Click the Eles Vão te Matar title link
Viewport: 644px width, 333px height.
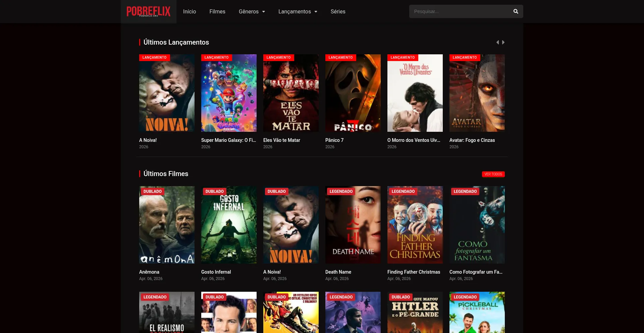click(x=282, y=140)
